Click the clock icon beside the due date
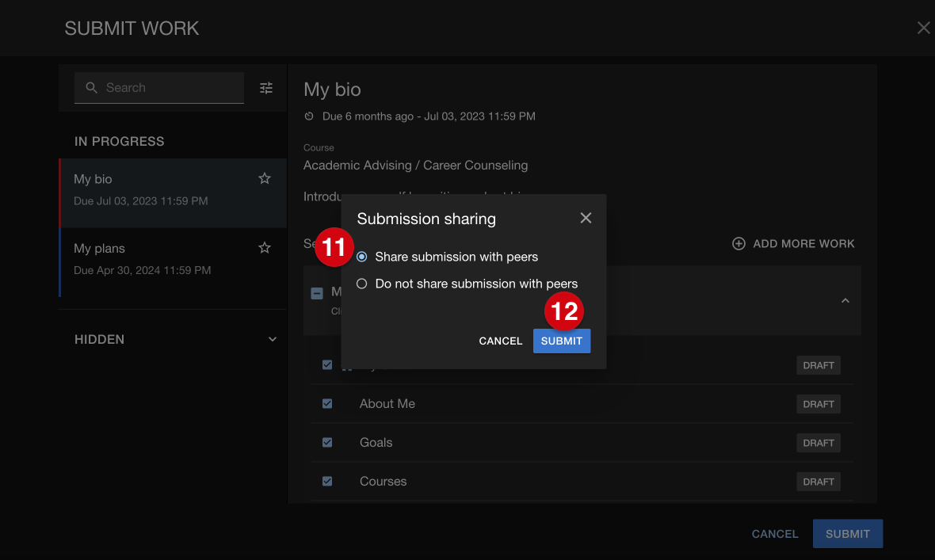Screen dimensions: 935x560 pyautogui.click(x=308, y=116)
